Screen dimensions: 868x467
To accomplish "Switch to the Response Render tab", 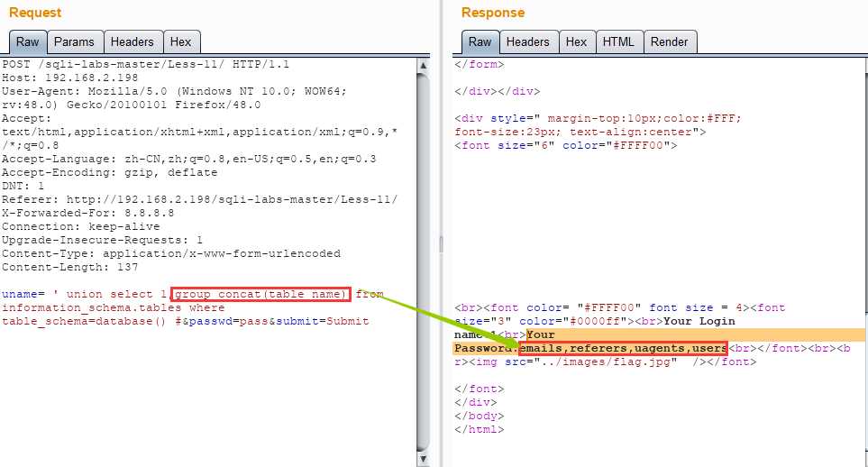I will click(x=670, y=42).
